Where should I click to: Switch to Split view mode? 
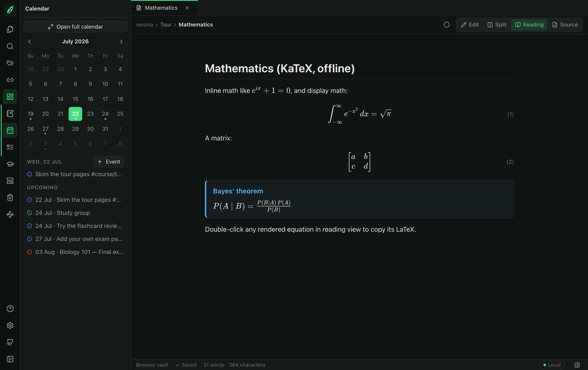pos(497,25)
